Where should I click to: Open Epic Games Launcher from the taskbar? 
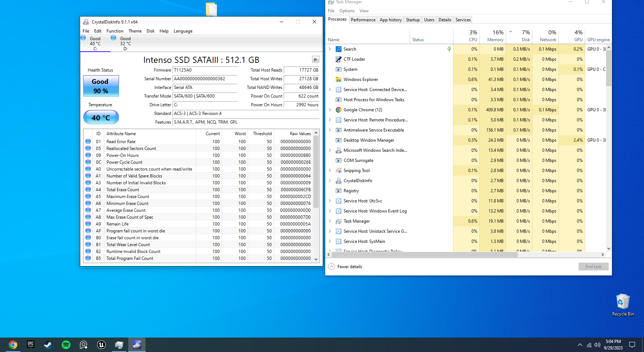click(31, 345)
